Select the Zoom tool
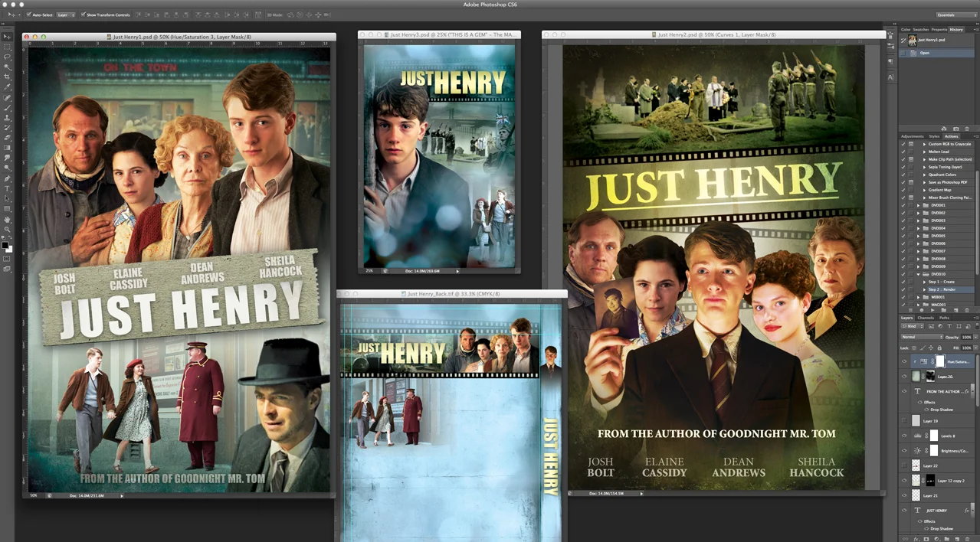This screenshot has height=542, width=980. click(x=8, y=230)
